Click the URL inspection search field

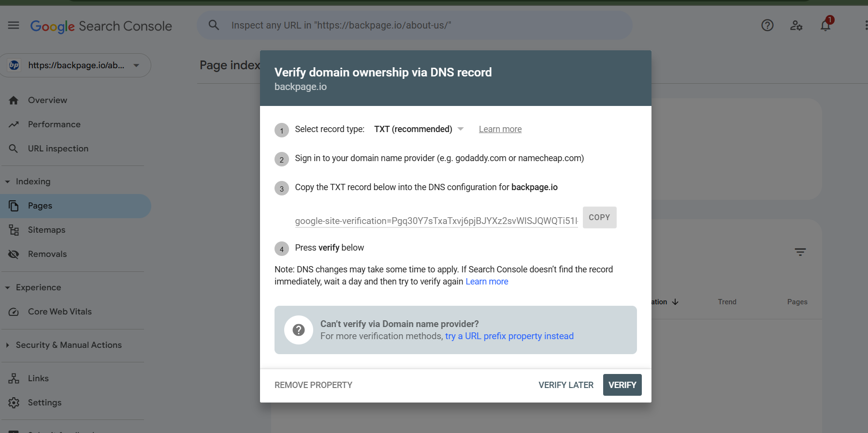pyautogui.click(x=415, y=25)
